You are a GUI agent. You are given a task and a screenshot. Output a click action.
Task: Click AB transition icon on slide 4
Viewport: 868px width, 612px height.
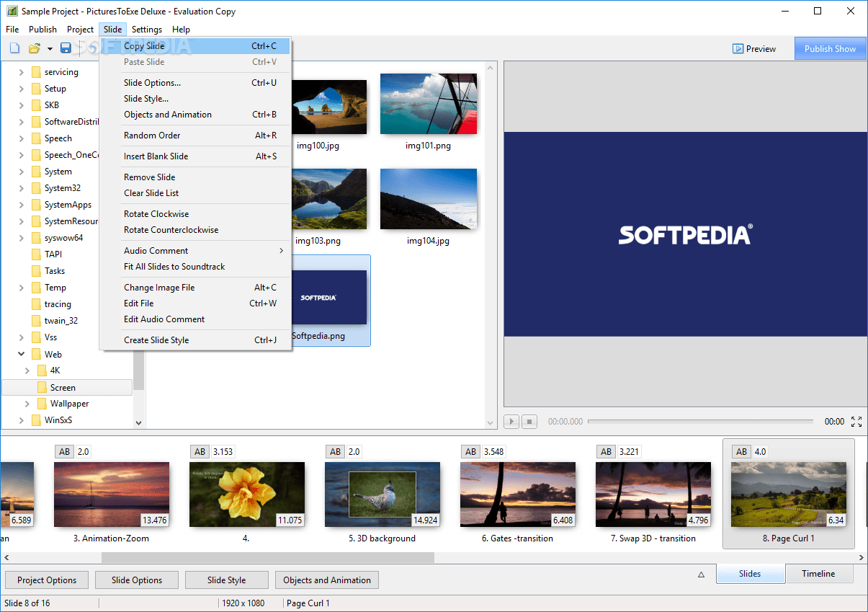tap(200, 451)
